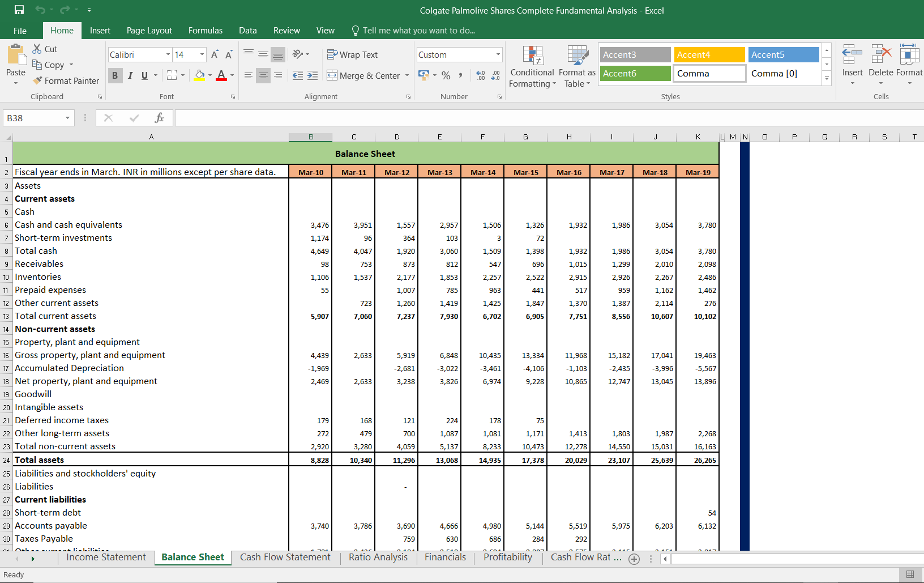Open Cash Flow Statement sheet tab

tap(285, 558)
